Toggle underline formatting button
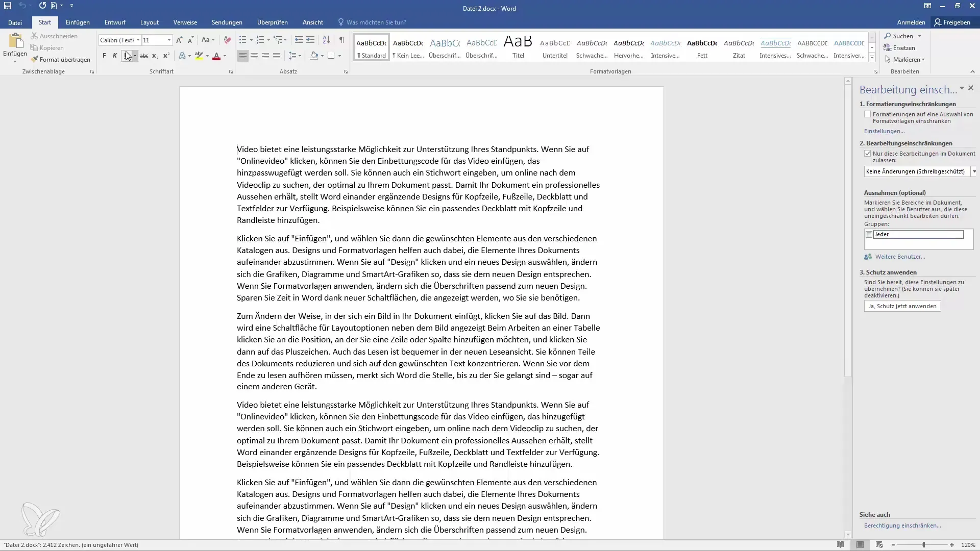This screenshot has width=980, height=551. pos(126,56)
